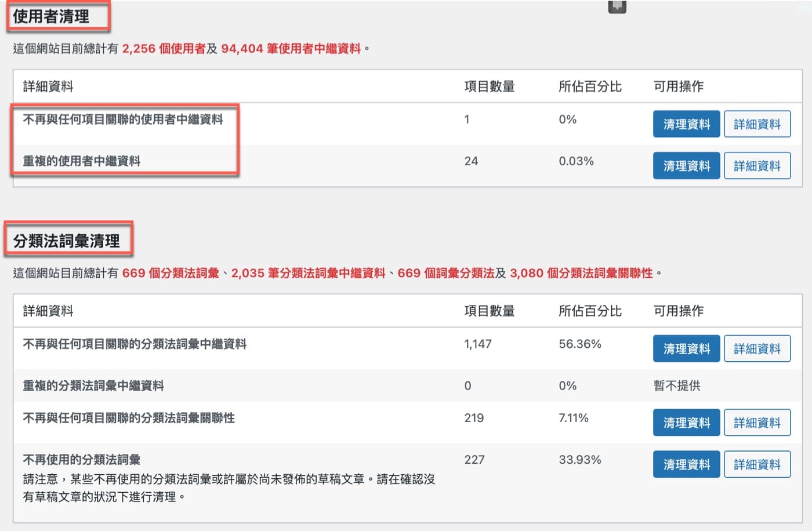
Task: Clean orphaned term meta with 1,147 items
Action: [687, 348]
